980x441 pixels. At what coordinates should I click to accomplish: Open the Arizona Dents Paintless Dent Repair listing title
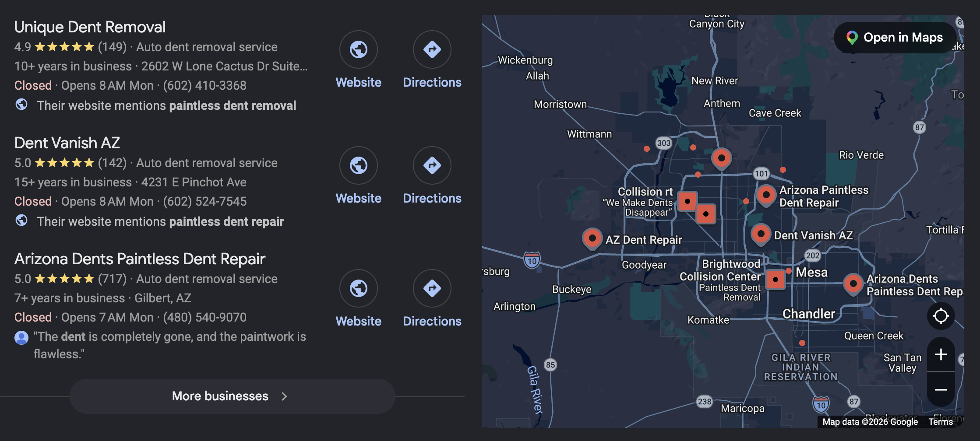coord(140,259)
